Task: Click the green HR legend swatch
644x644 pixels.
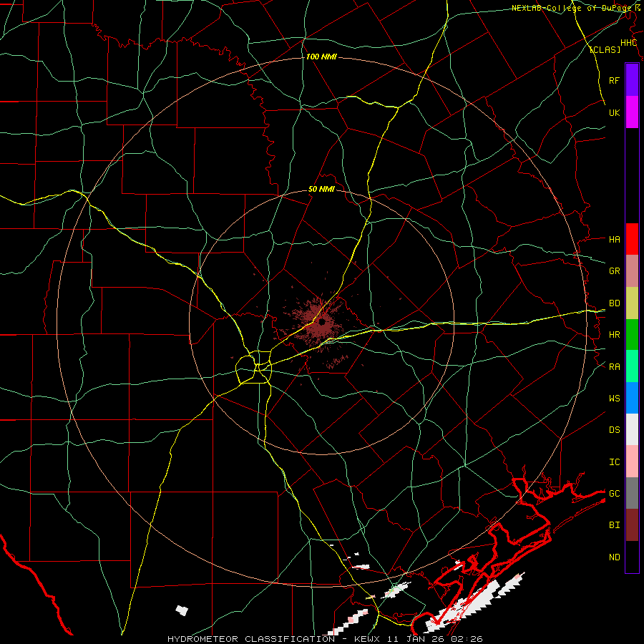Action: 632,334
